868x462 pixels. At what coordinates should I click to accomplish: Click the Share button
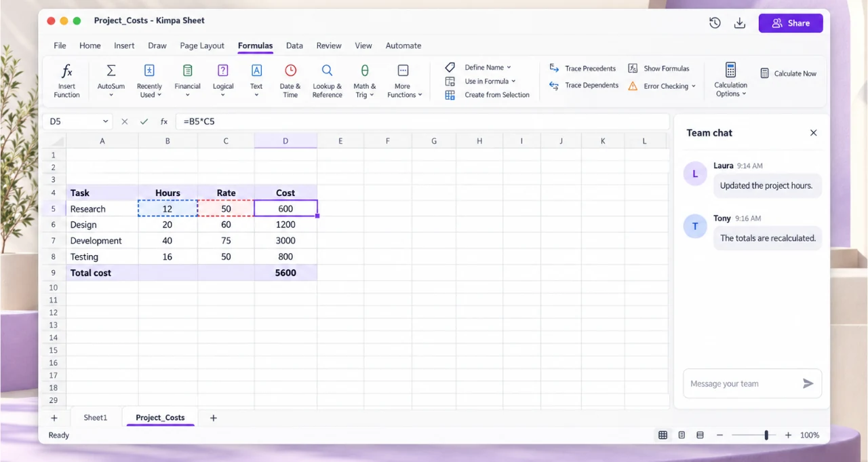click(x=791, y=23)
